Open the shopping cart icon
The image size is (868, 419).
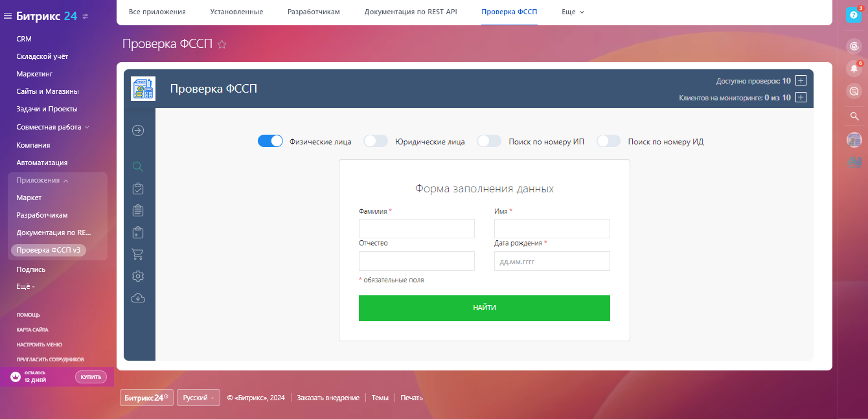(x=137, y=254)
